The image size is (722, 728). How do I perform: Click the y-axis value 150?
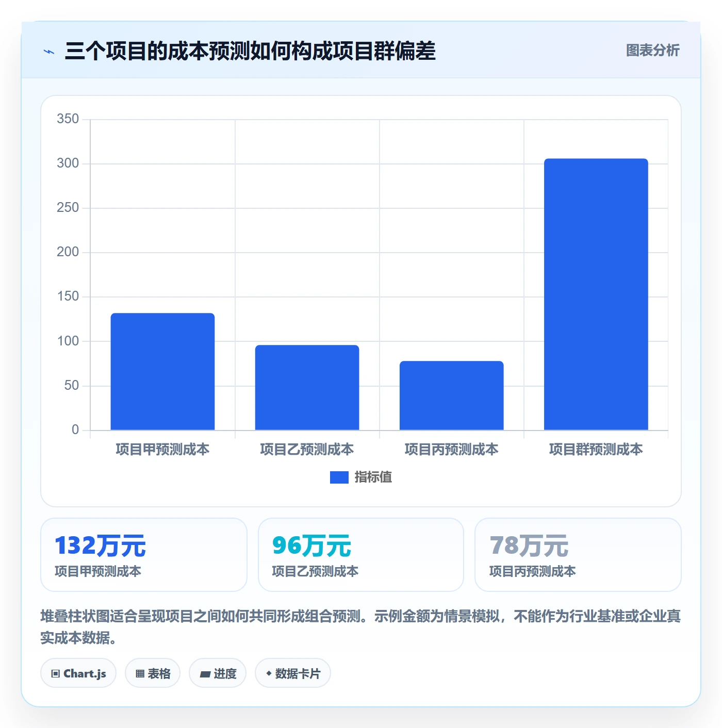(68, 296)
